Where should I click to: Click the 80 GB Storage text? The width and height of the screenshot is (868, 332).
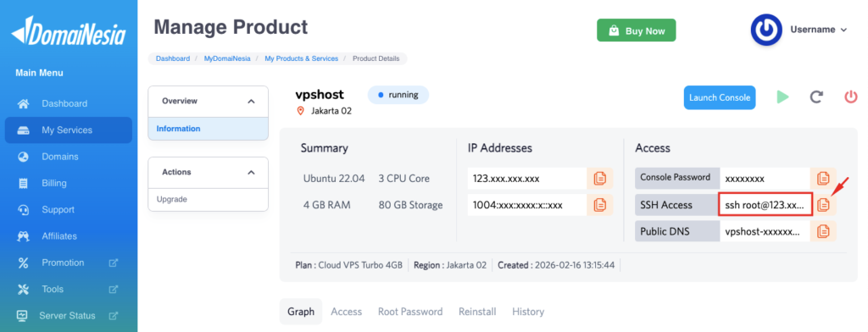point(411,205)
